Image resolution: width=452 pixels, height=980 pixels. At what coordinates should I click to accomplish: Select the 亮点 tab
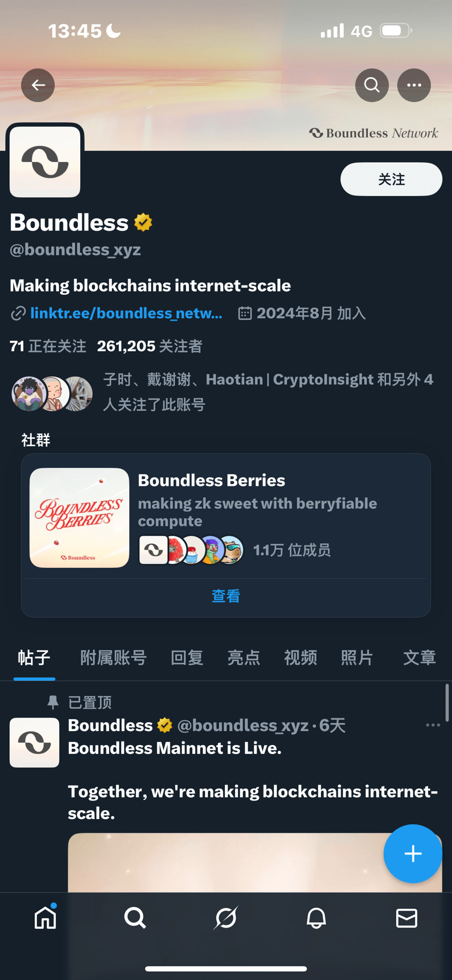(243, 657)
